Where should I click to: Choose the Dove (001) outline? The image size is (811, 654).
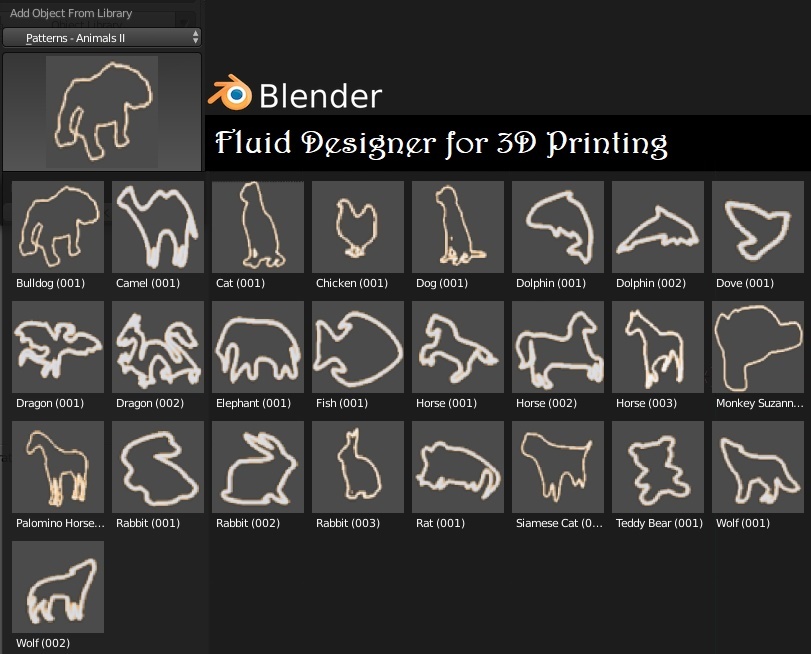[758, 227]
